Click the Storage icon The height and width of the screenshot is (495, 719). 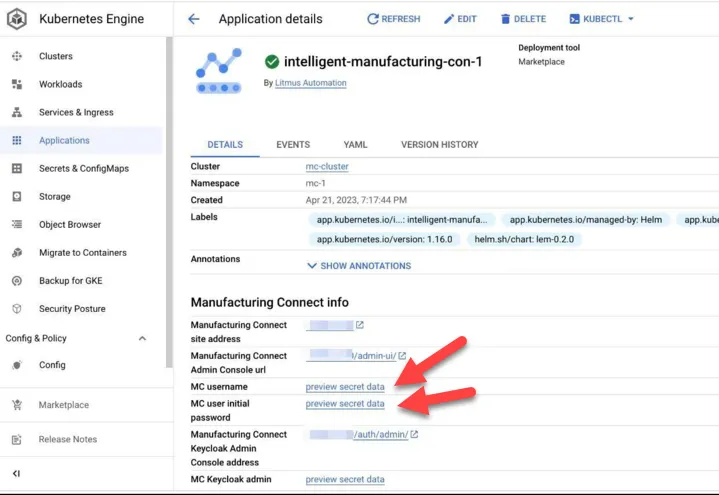tap(17, 196)
